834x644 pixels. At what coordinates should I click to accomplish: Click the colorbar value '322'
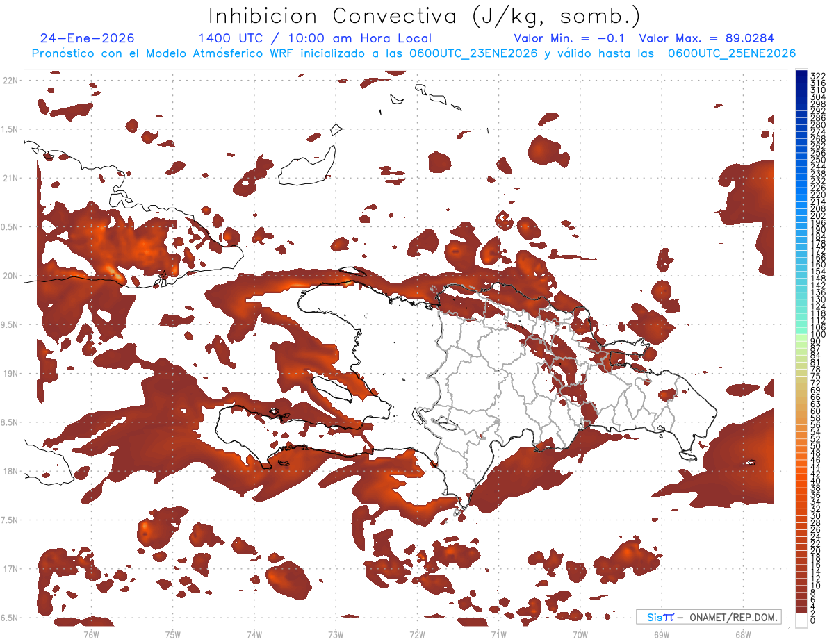click(x=817, y=76)
